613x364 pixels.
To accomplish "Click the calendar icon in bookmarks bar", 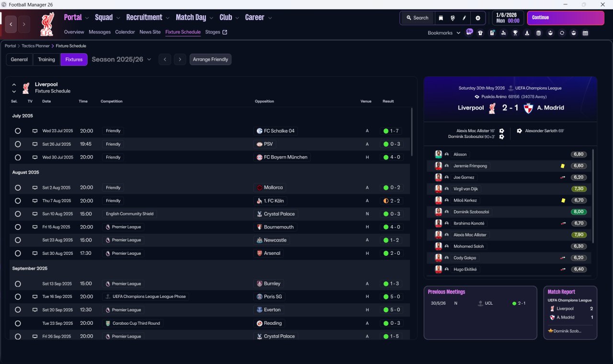I will pos(585,33).
